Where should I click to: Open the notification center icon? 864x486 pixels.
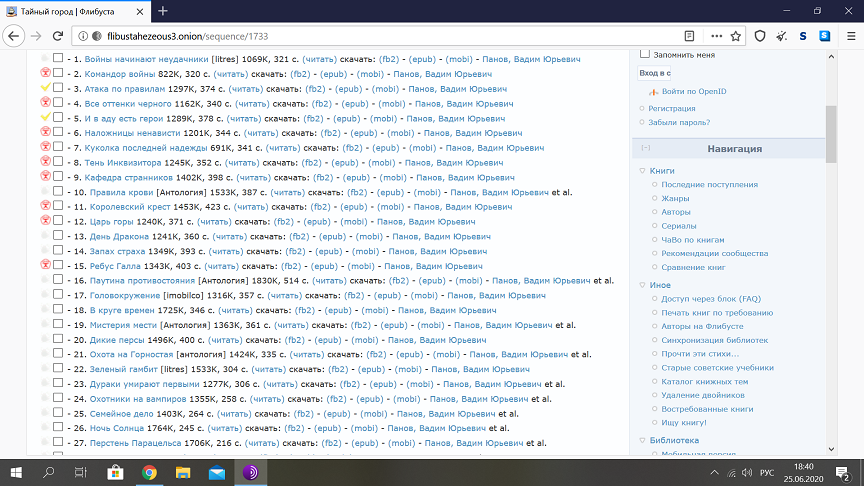click(842, 472)
